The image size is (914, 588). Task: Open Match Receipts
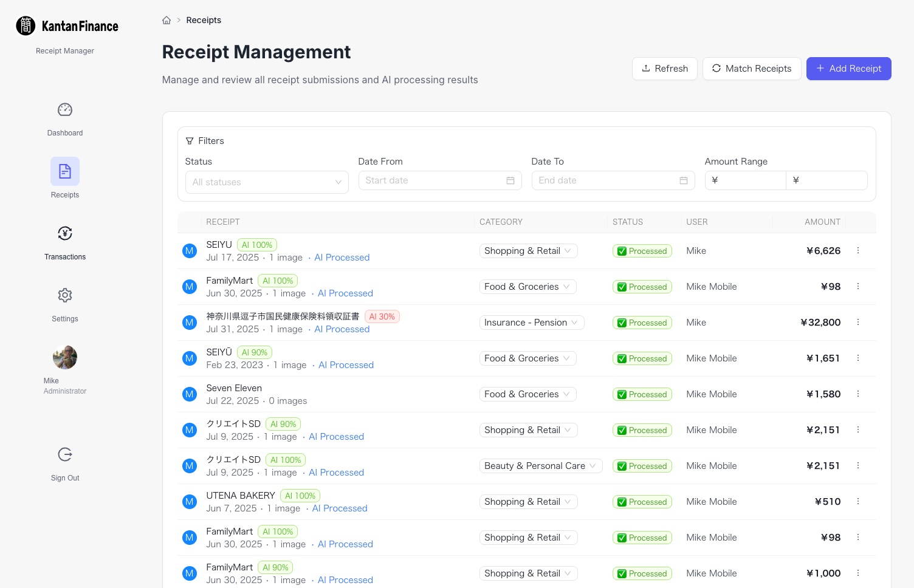pyautogui.click(x=752, y=69)
